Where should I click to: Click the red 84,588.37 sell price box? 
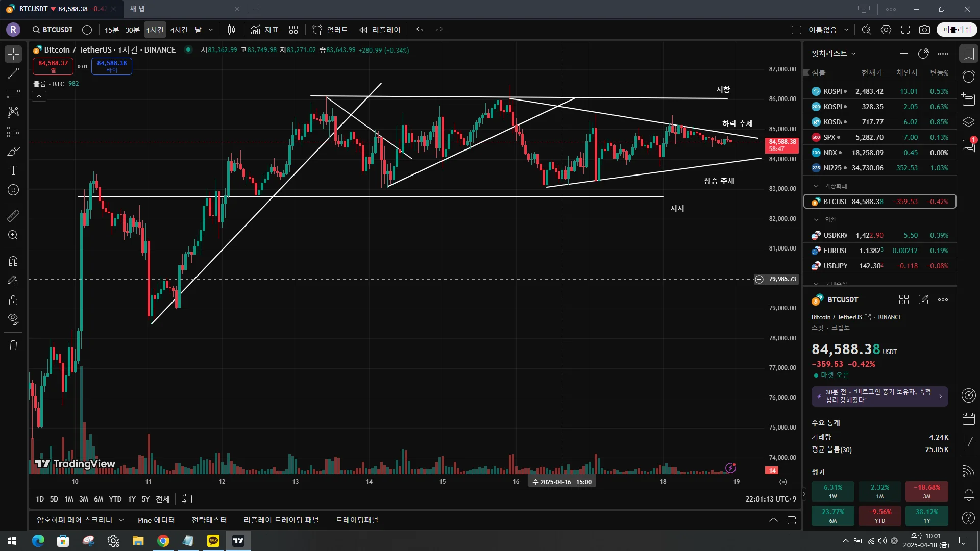click(x=53, y=66)
